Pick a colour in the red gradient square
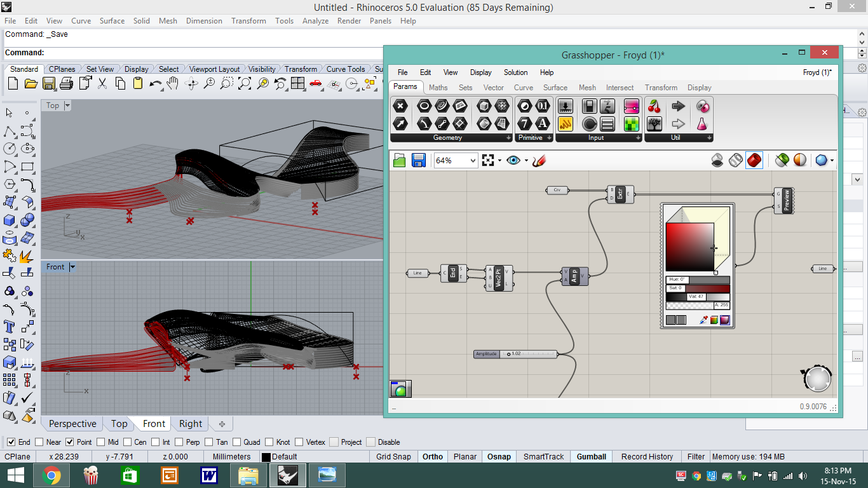Screen dimensions: 868x488 [x=690, y=247]
